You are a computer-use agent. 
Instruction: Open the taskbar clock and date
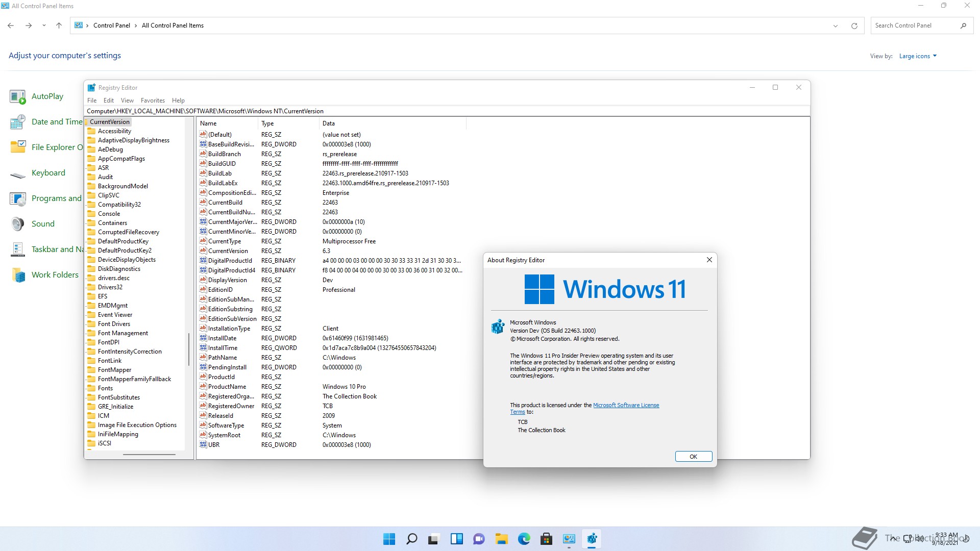pyautogui.click(x=945, y=539)
